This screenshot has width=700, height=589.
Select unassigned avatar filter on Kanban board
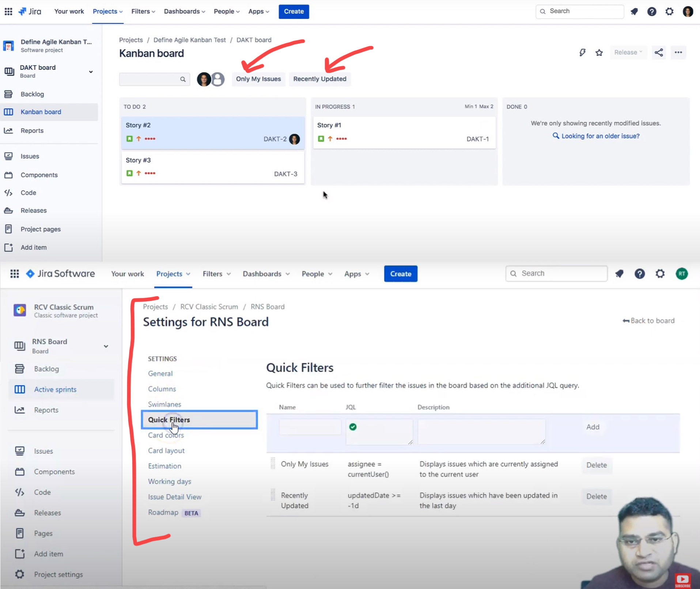coord(218,79)
